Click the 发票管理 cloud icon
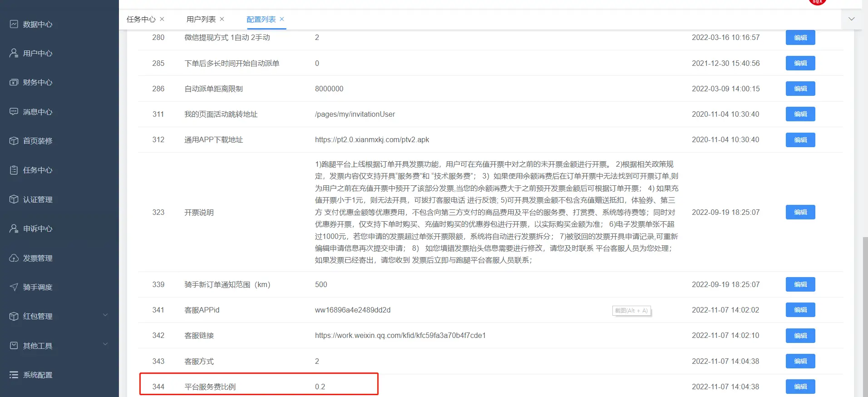 (14, 258)
